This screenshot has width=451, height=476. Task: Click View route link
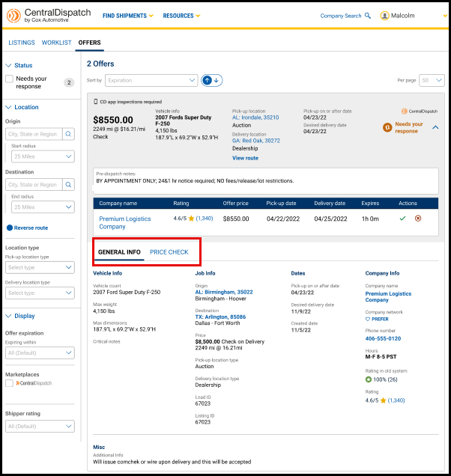click(x=245, y=158)
